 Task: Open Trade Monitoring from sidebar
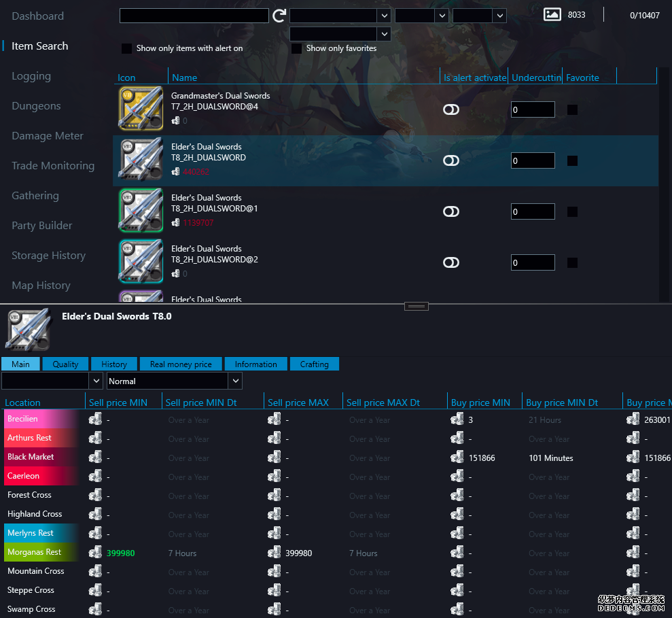click(x=53, y=166)
